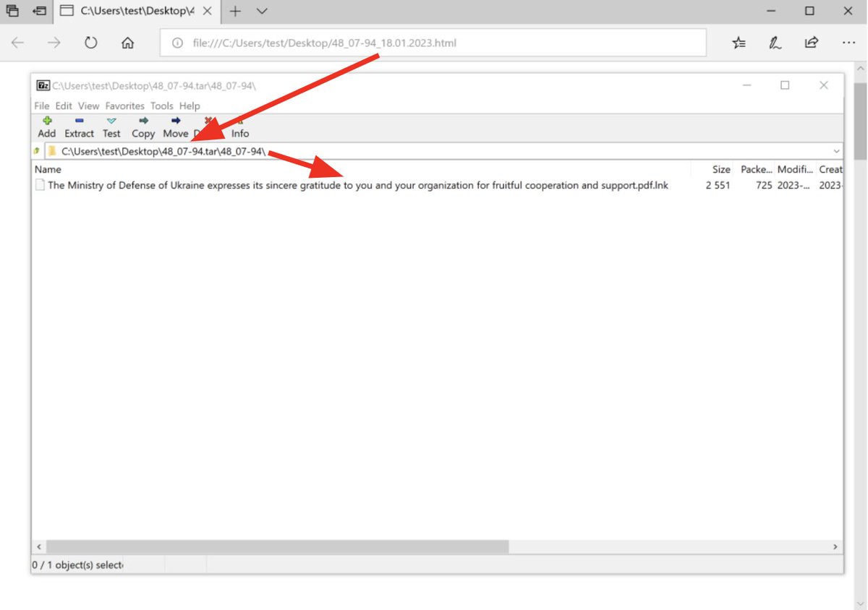Image resolution: width=868 pixels, height=610 pixels.
Task: Select the Ministry of Defense .pdf.lnk file
Action: (x=352, y=185)
